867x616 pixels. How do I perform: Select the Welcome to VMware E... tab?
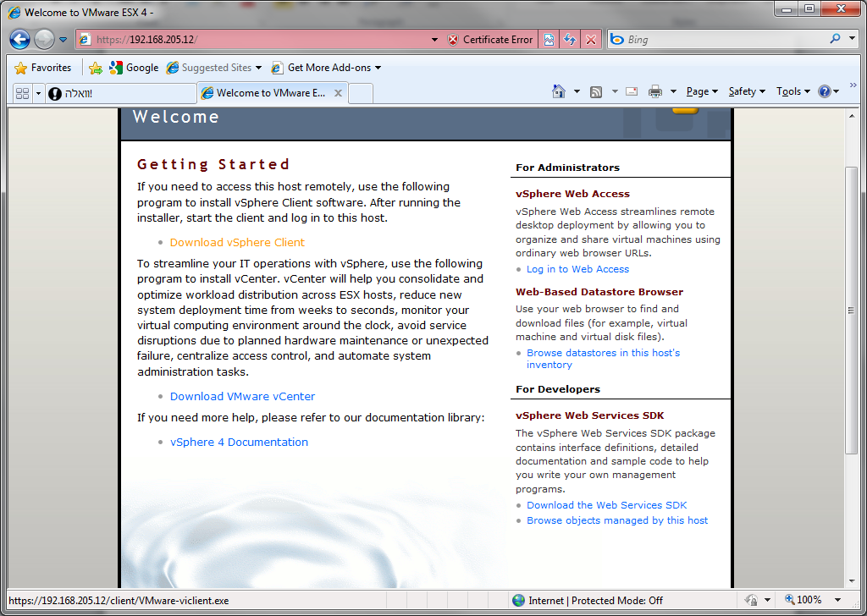point(271,93)
